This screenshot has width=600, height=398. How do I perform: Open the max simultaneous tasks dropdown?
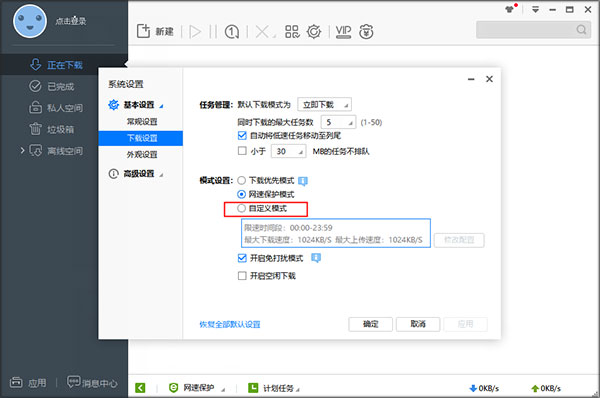coord(338,122)
